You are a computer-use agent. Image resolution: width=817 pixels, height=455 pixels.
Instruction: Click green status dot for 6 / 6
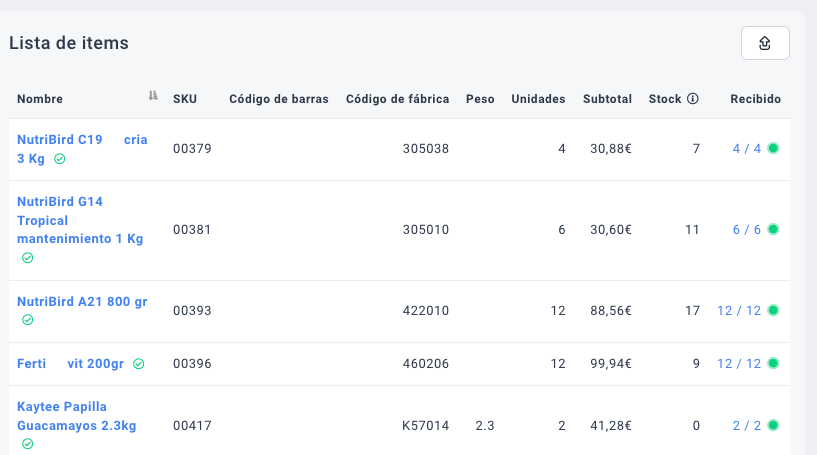pos(773,229)
